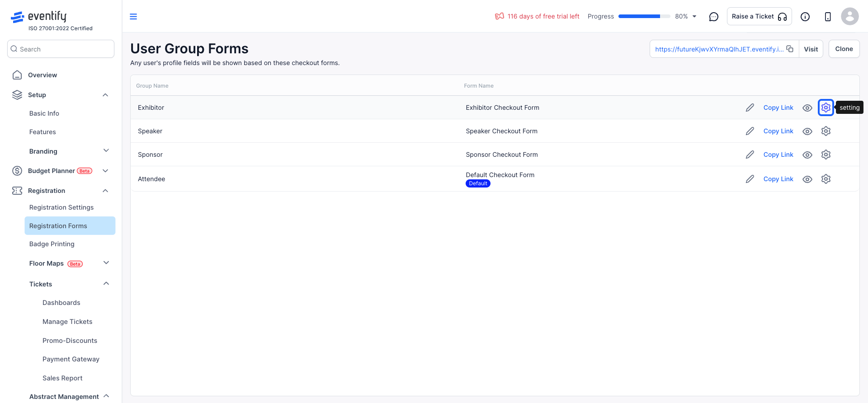
Task: Click the Eventify logo
Action: click(39, 17)
